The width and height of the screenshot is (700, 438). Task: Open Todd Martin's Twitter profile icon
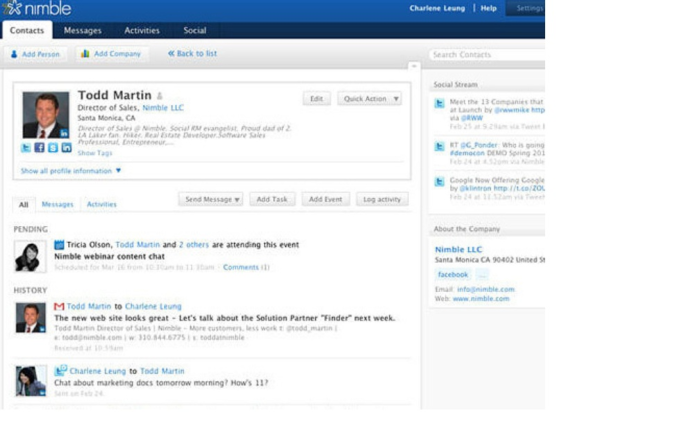coord(26,148)
